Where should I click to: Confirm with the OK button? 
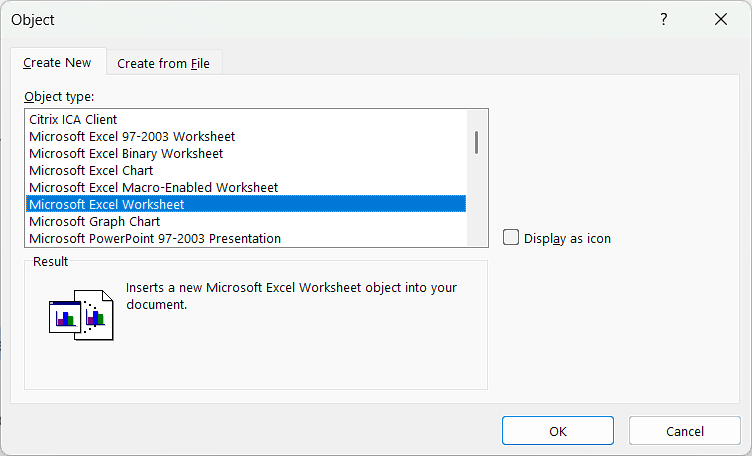[558, 431]
